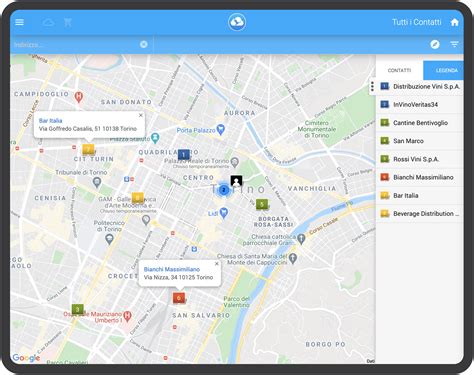
Task: Switch to the Contatti tab
Action: (x=399, y=70)
